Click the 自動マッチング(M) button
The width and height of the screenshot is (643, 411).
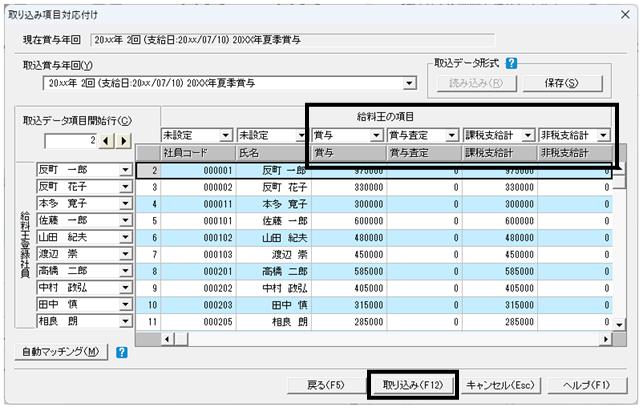(x=61, y=352)
